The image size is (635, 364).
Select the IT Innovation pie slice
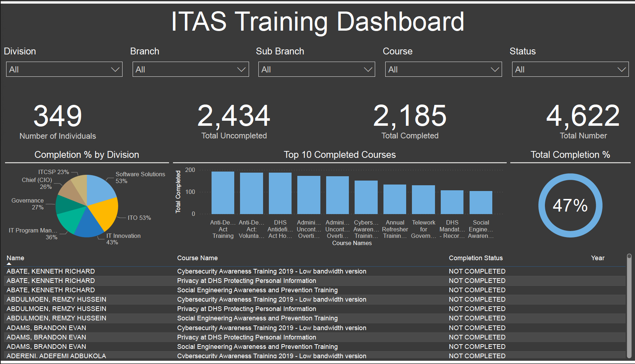click(89, 225)
